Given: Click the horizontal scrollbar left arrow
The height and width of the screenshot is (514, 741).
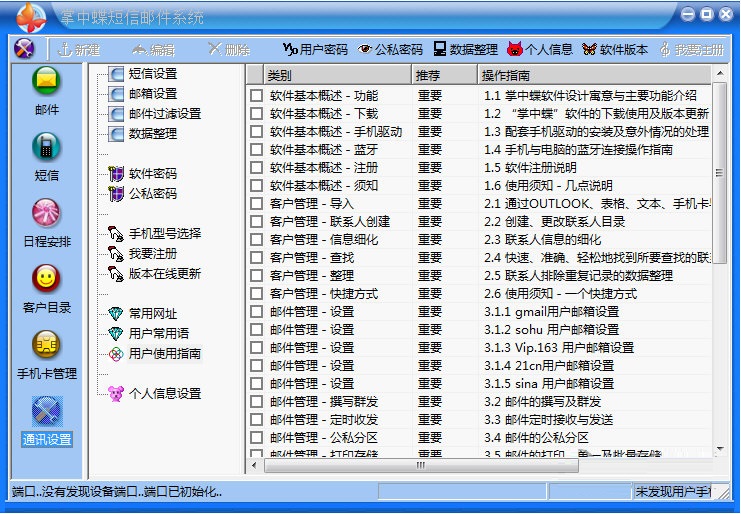Looking at the screenshot, I should (254, 465).
